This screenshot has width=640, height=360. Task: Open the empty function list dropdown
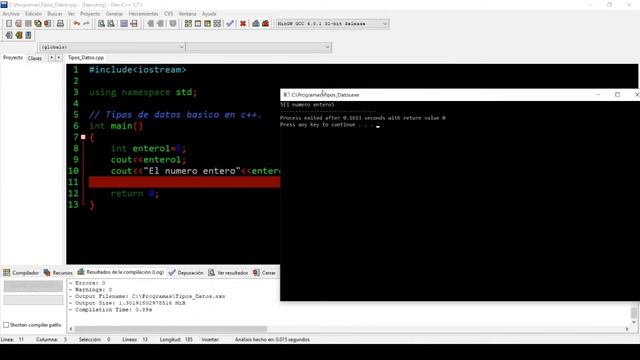[259, 47]
